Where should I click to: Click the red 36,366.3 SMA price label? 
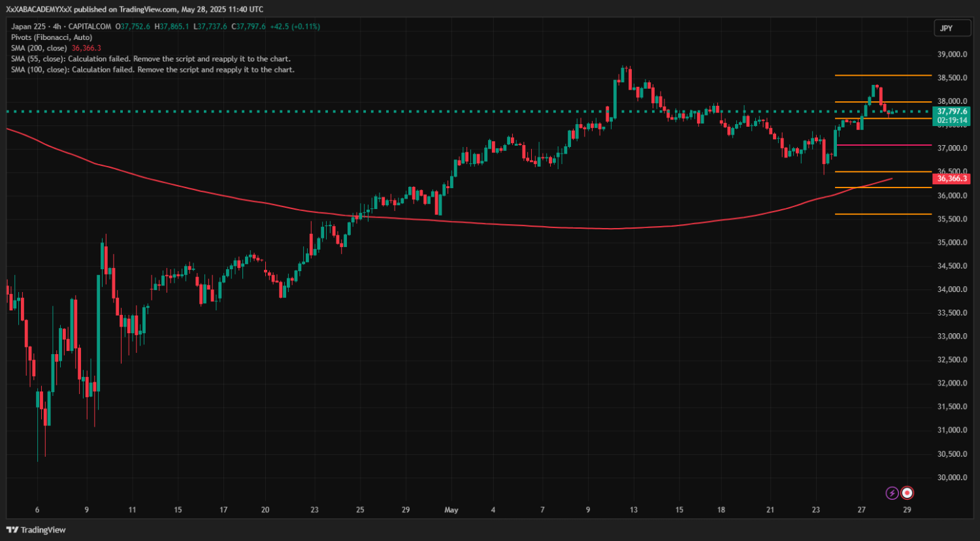(952, 178)
